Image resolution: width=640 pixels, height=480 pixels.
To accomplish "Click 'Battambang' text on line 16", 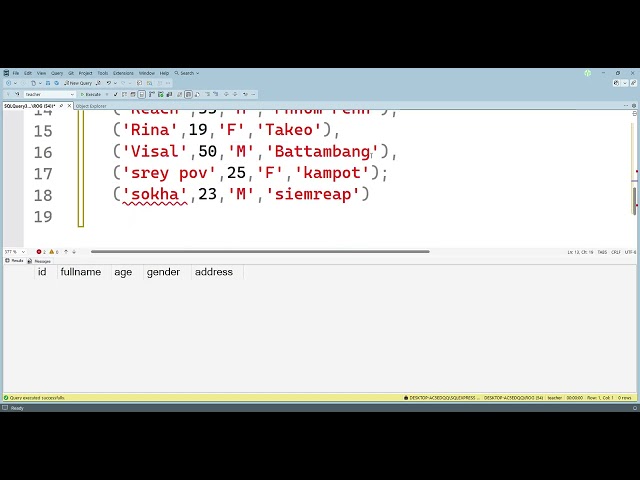I will point(322,151).
